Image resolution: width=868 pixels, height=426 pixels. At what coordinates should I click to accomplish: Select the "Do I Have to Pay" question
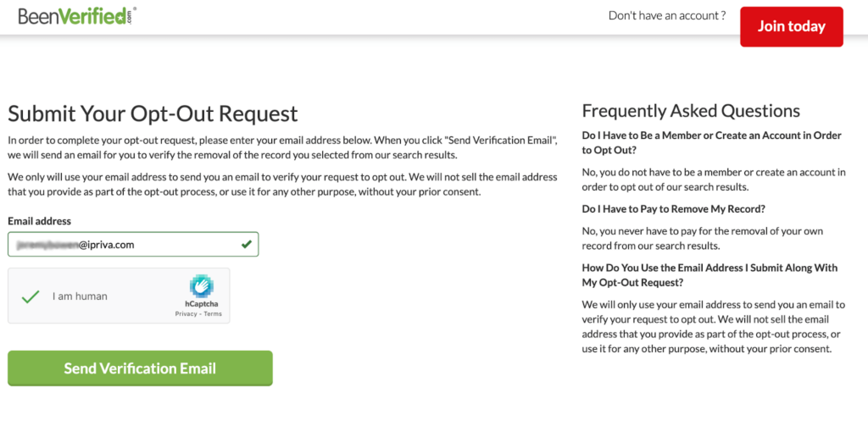(x=665, y=208)
